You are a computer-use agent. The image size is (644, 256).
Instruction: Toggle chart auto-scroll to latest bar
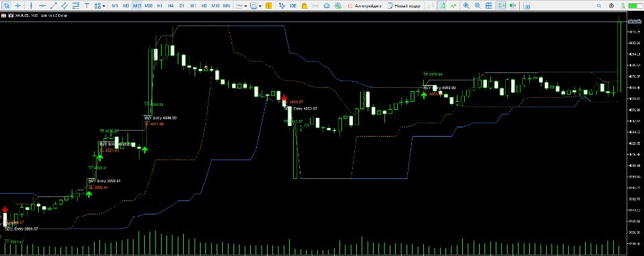501,6
